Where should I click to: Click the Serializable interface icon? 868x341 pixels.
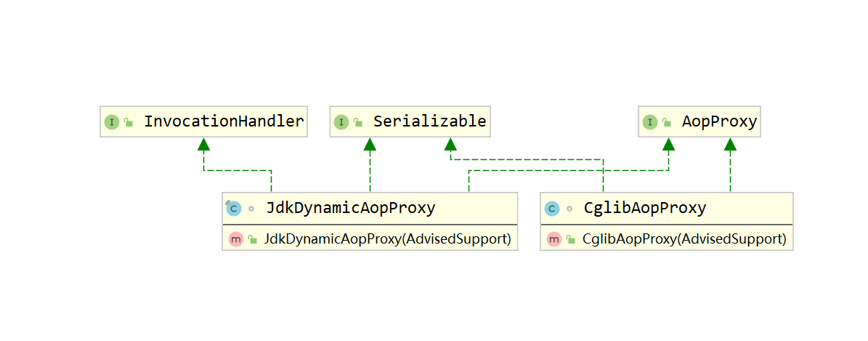pos(341,122)
